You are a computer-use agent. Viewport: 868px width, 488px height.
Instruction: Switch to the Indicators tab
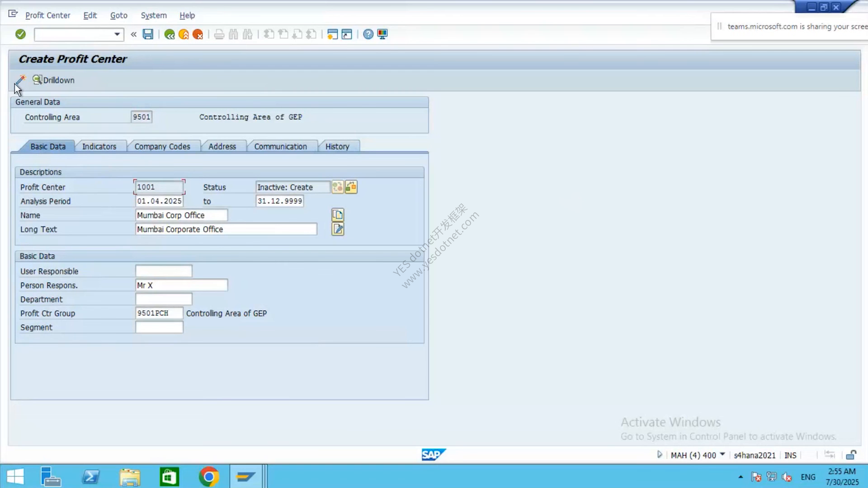click(x=99, y=146)
